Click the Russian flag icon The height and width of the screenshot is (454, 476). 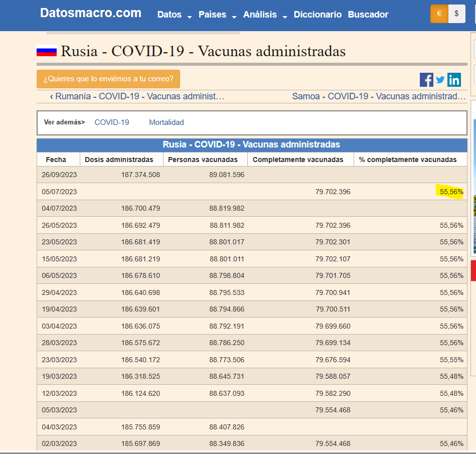47,51
